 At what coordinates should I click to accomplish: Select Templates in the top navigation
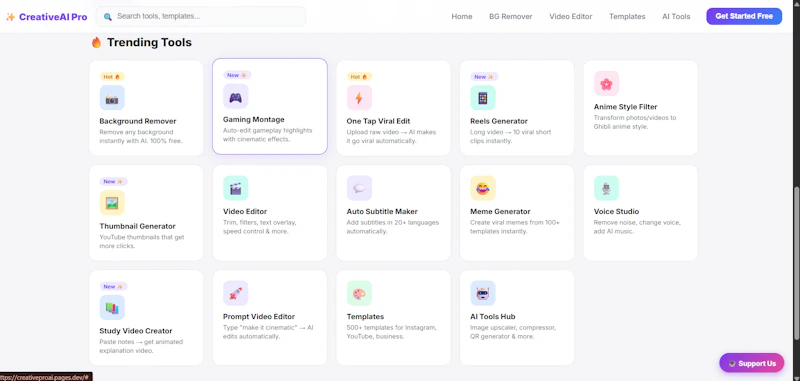click(627, 16)
